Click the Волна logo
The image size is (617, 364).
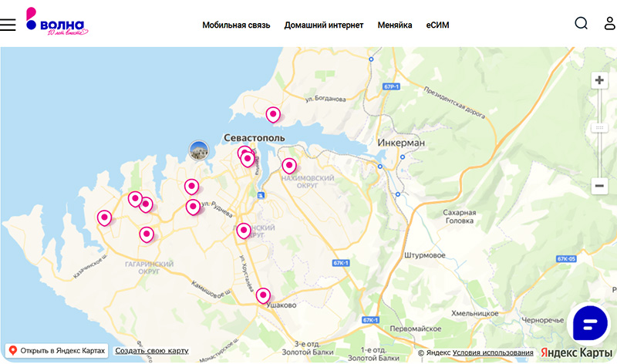[x=57, y=22]
